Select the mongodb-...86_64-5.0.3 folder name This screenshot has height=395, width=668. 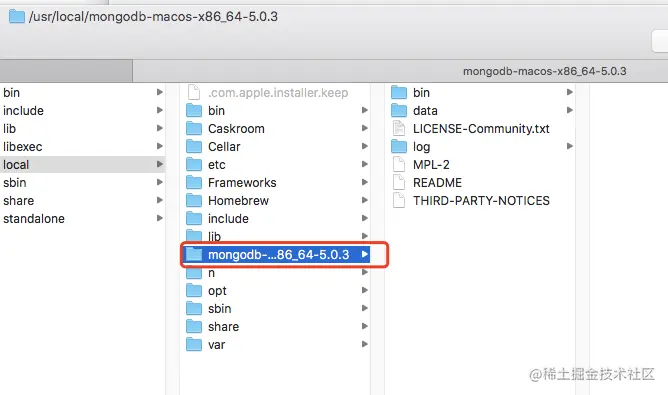279,255
